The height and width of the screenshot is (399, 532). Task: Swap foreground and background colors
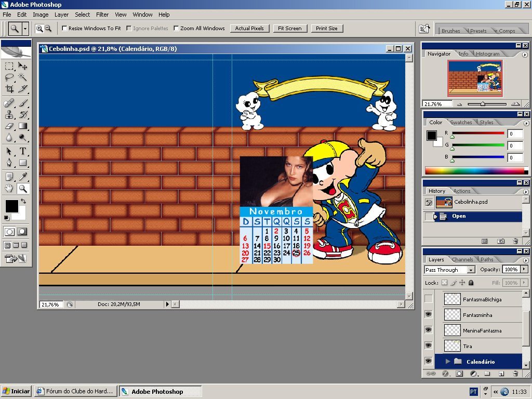click(x=23, y=201)
